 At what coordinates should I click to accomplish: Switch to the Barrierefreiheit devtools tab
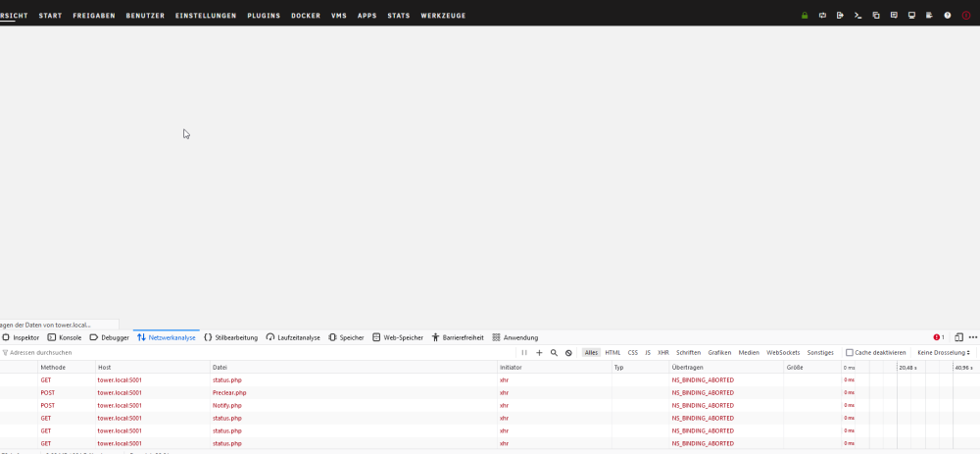(458, 337)
